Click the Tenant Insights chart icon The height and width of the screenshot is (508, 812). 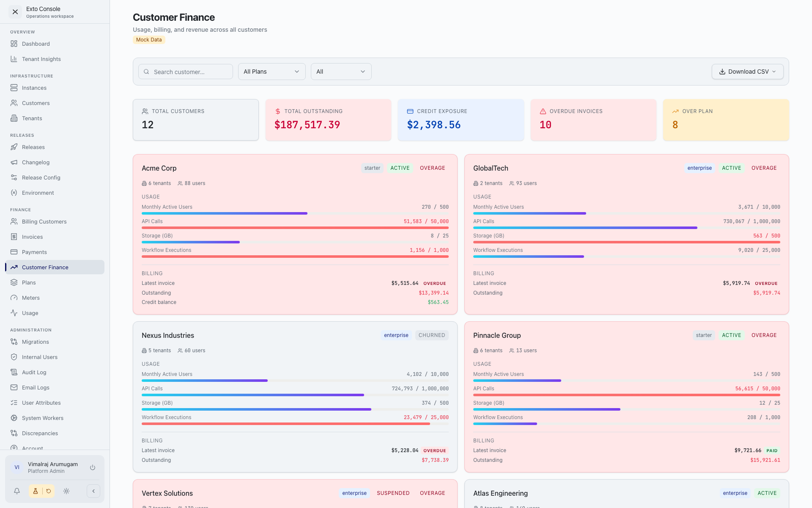(x=14, y=59)
